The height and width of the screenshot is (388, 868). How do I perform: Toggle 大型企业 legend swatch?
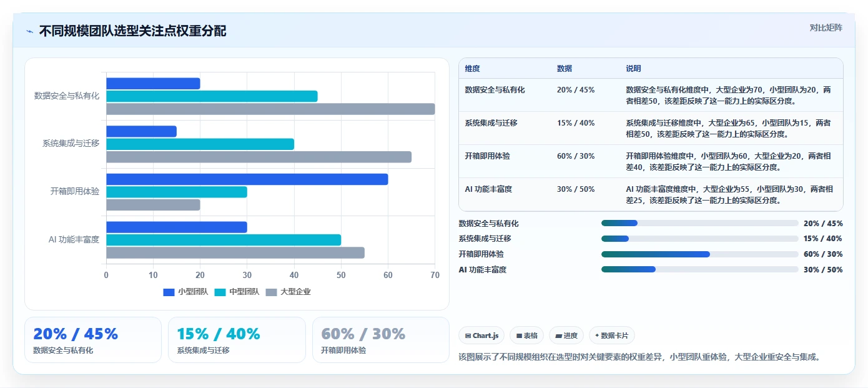(271, 292)
